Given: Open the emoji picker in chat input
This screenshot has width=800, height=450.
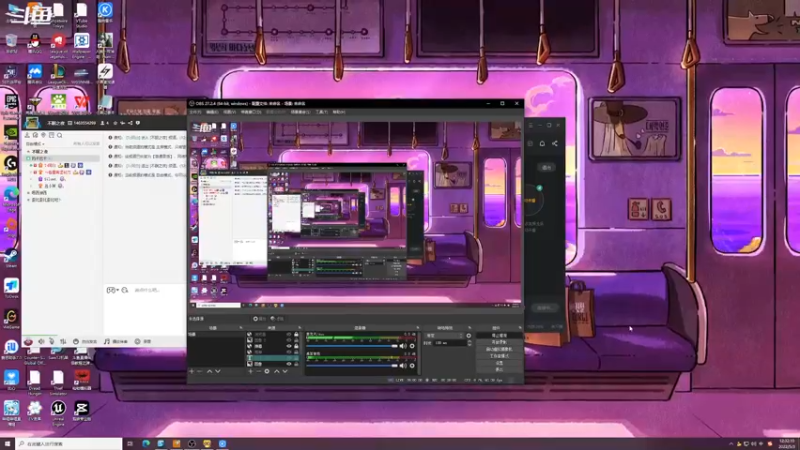Looking at the screenshot, I should pyautogui.click(x=125, y=290).
